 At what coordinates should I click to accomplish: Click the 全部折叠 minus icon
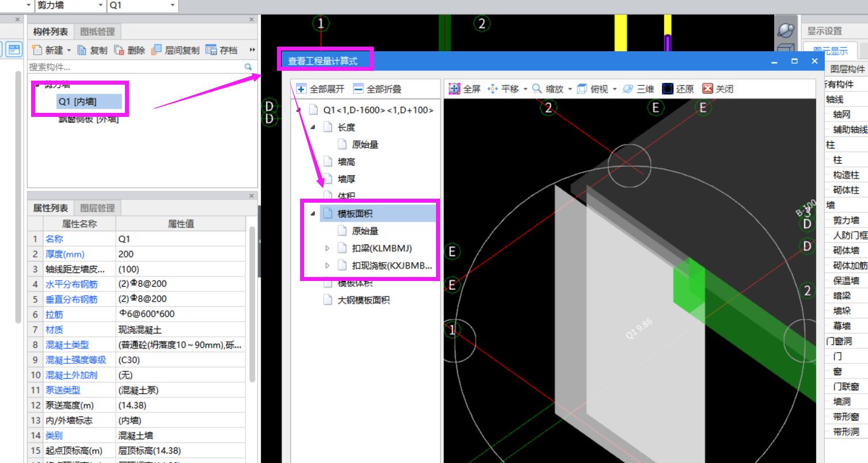[x=358, y=89]
